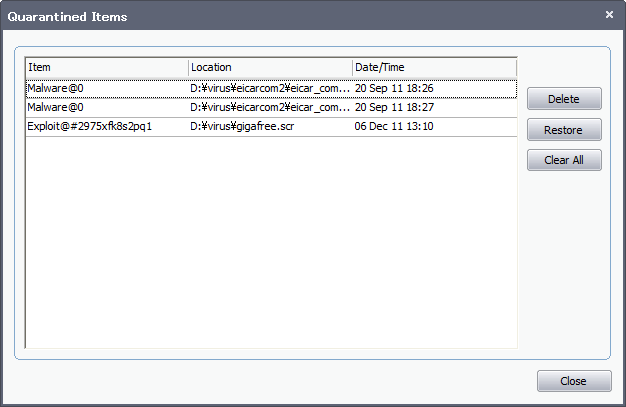Sort list by the Item column header
The image size is (626, 407).
coord(107,67)
